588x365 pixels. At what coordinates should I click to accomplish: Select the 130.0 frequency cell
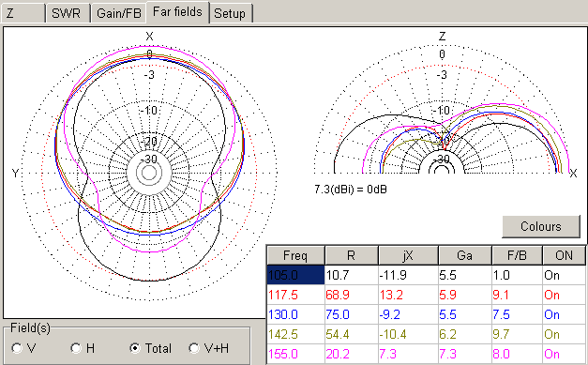click(x=295, y=314)
